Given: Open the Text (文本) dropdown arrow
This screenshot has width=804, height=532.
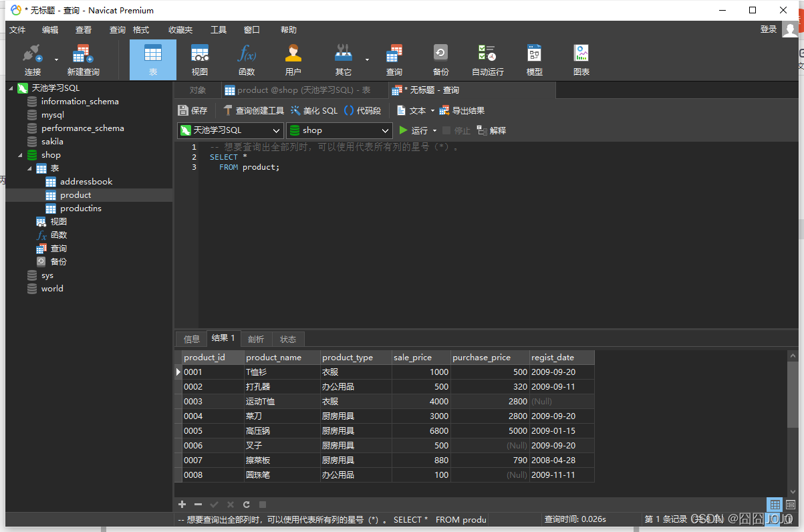Looking at the screenshot, I should coord(432,111).
